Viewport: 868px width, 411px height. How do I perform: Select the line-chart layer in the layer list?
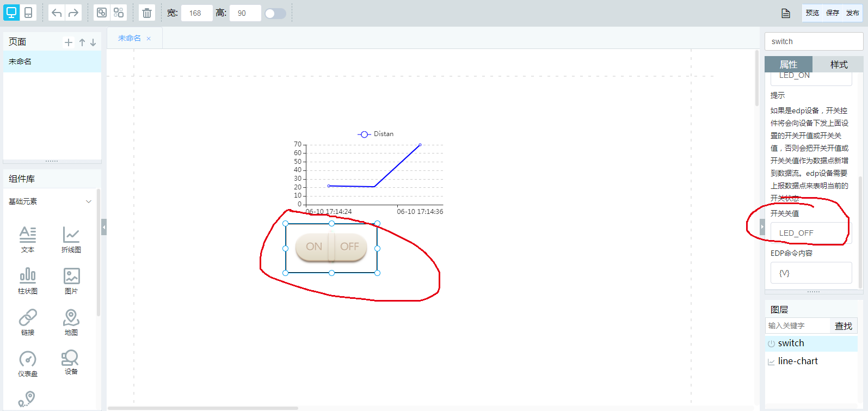pyautogui.click(x=811, y=361)
